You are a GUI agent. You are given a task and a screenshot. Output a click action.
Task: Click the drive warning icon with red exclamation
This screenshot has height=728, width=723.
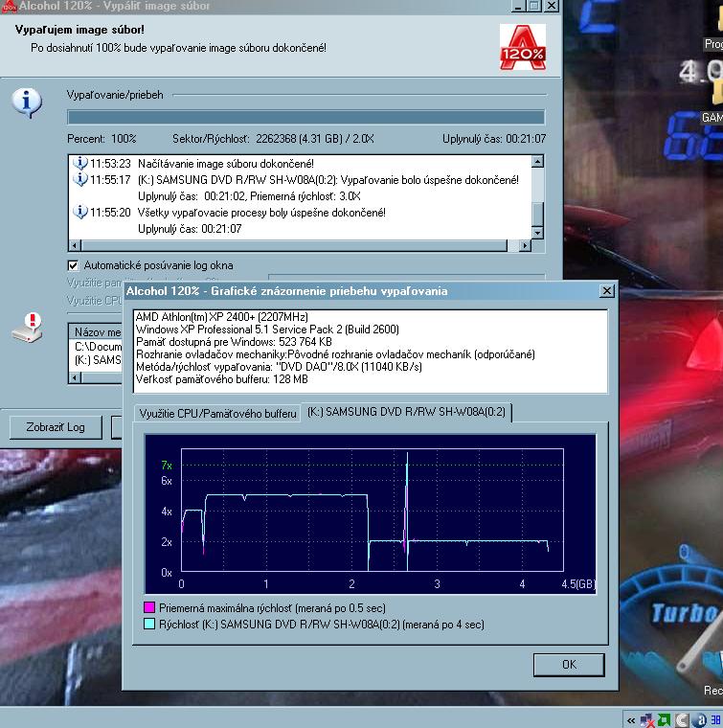(27, 327)
